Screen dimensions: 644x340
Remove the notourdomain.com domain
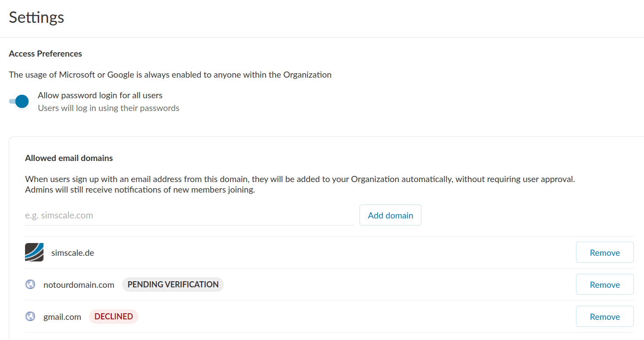click(x=604, y=285)
